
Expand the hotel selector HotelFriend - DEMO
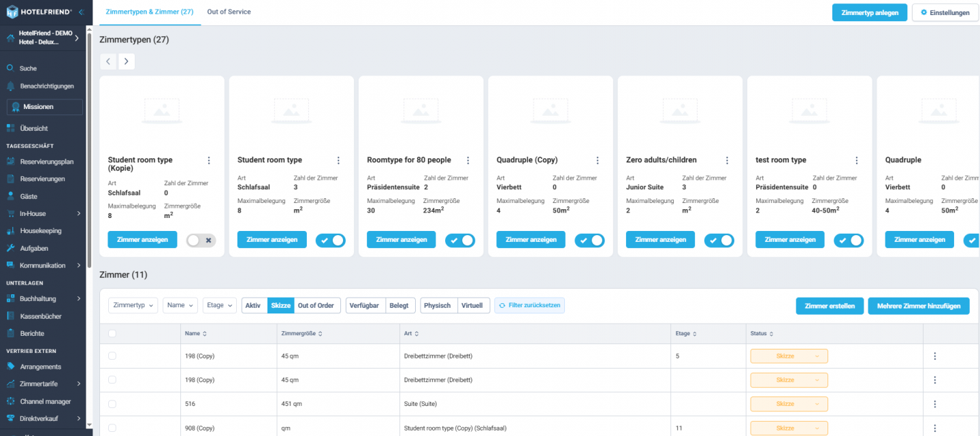[x=77, y=38]
